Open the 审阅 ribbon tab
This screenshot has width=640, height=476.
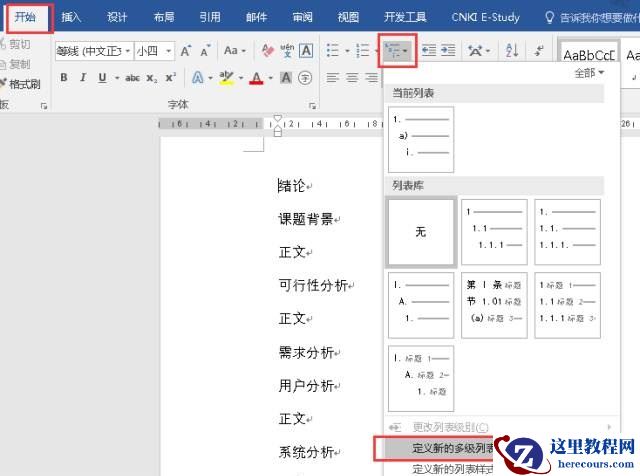click(302, 17)
